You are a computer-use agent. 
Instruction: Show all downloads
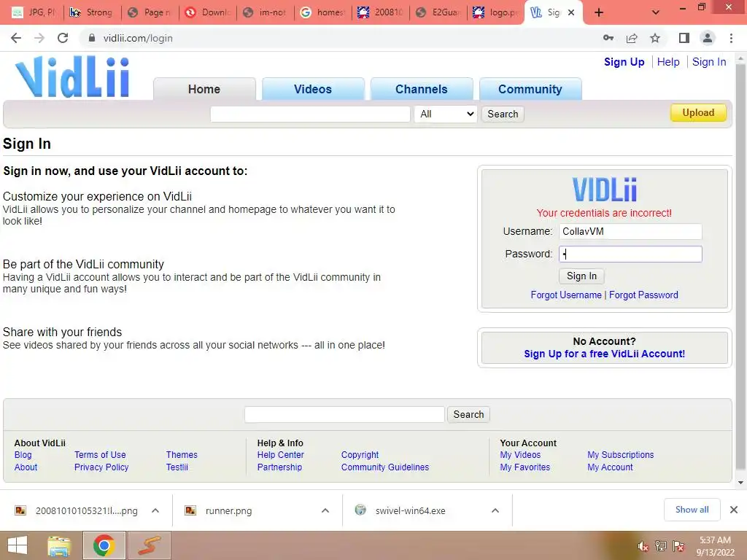(692, 510)
